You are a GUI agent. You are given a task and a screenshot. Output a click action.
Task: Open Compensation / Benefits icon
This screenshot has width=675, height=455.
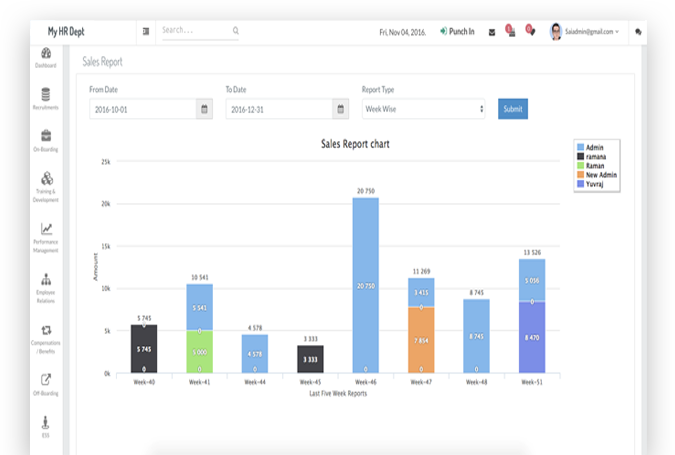coord(46,331)
